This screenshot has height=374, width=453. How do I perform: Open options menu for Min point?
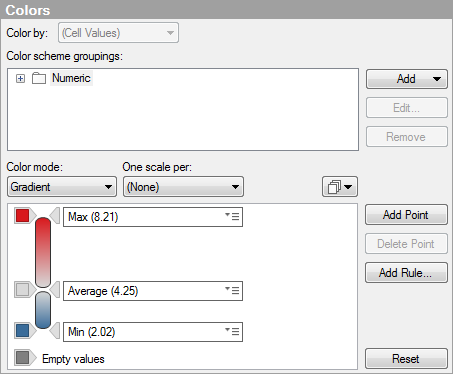232,331
